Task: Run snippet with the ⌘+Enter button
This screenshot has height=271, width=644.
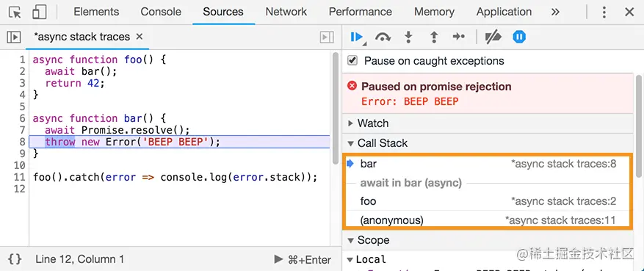Action: click(x=303, y=259)
